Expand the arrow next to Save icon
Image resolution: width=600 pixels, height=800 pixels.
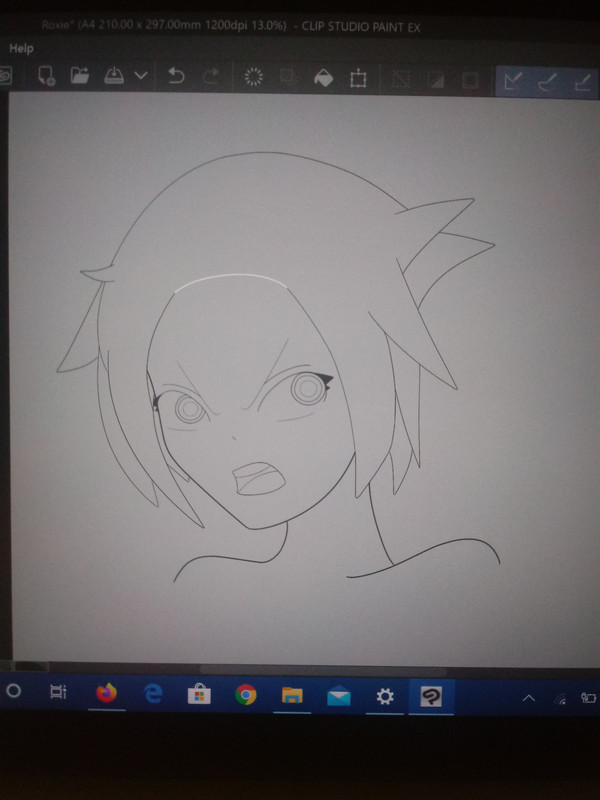coord(141,76)
